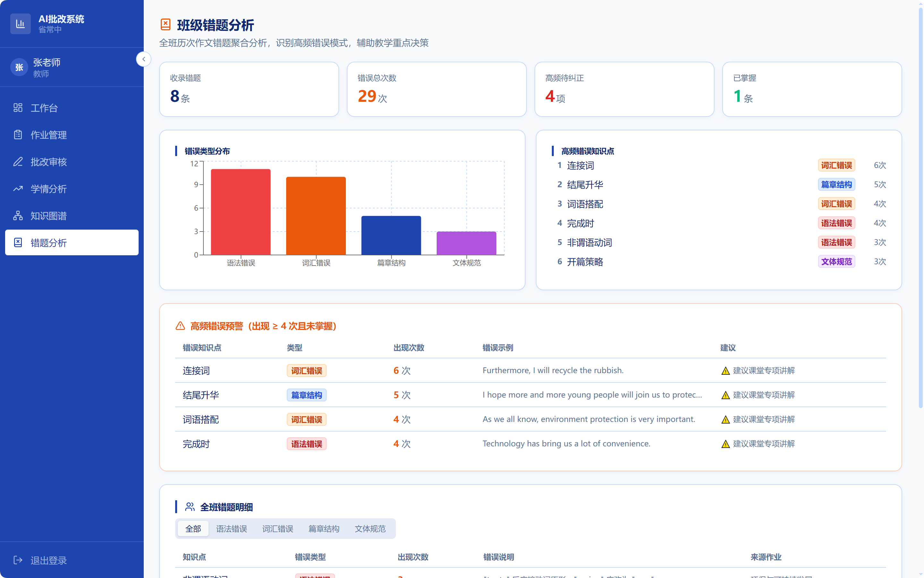This screenshot has height=578, width=924.
Task: Click the 工作台 grid icon
Action: coord(18,108)
